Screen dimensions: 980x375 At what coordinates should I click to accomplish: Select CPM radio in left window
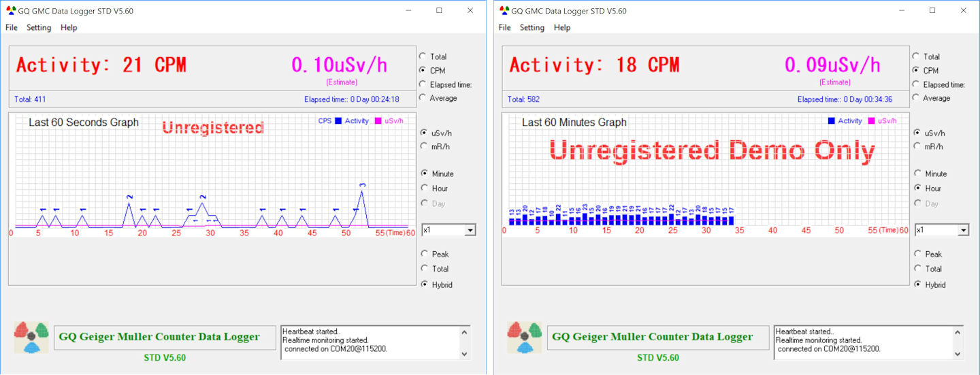tap(423, 70)
